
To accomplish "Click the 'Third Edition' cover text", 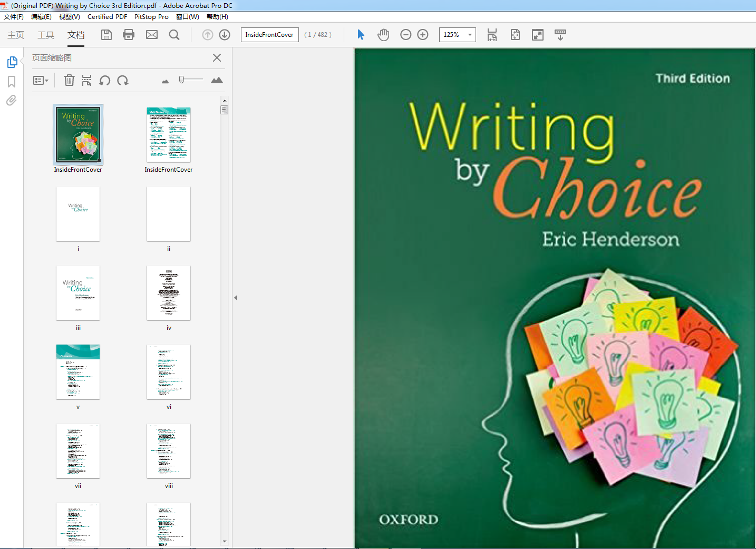I will pos(693,79).
